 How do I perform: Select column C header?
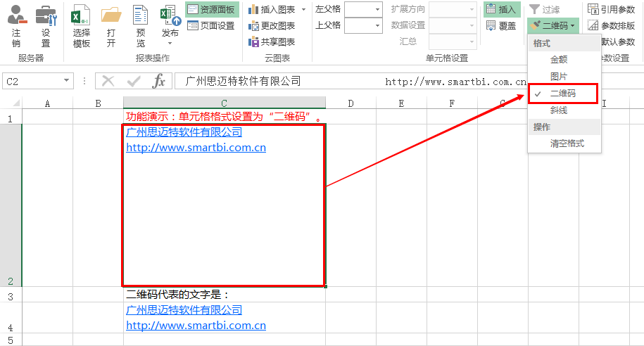225,103
